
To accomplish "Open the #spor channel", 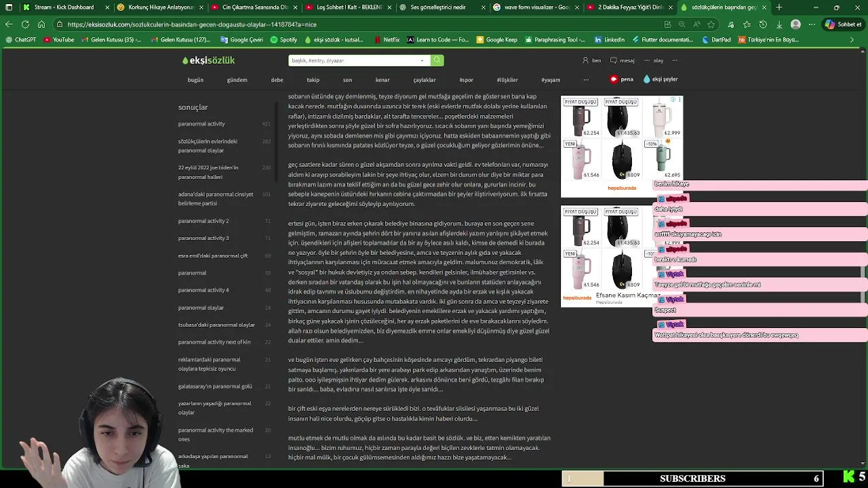I will [x=466, y=80].
